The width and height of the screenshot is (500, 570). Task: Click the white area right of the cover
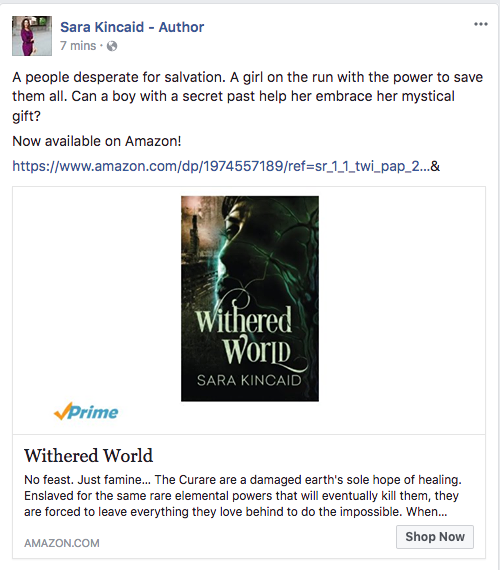(402, 298)
